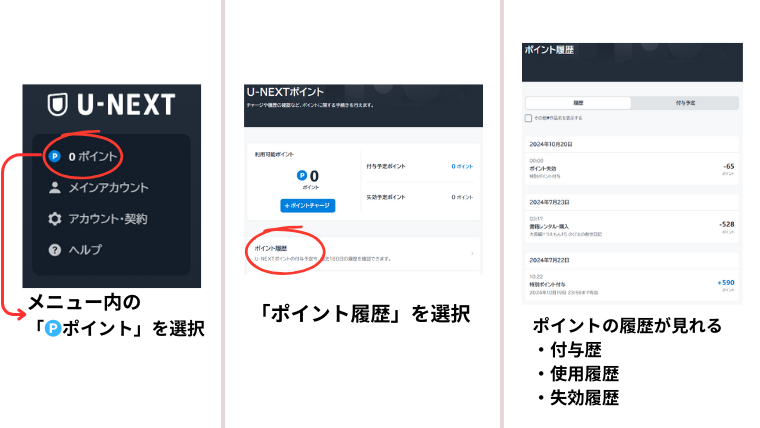
Task: Click the 2024年7月22日 date header
Action: 549,261
